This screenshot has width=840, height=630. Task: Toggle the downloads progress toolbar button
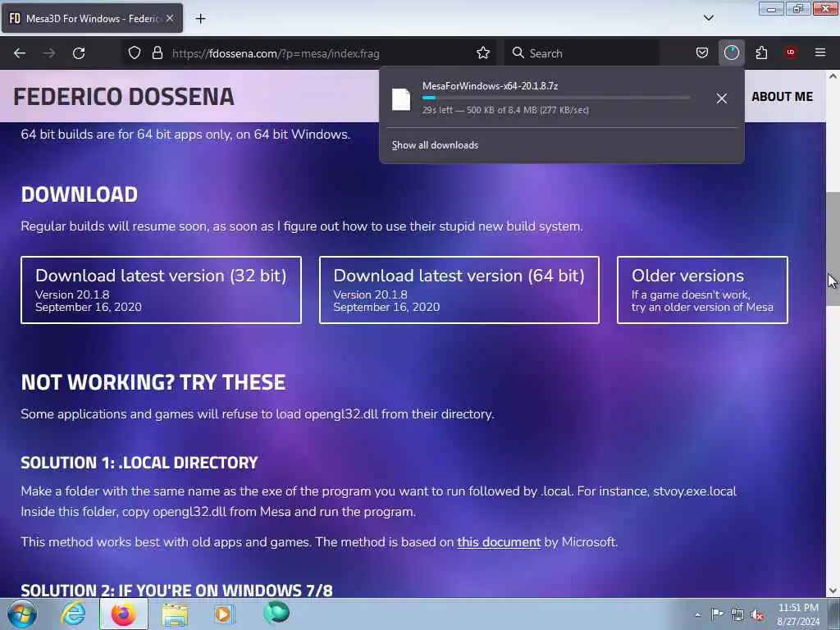coord(731,52)
